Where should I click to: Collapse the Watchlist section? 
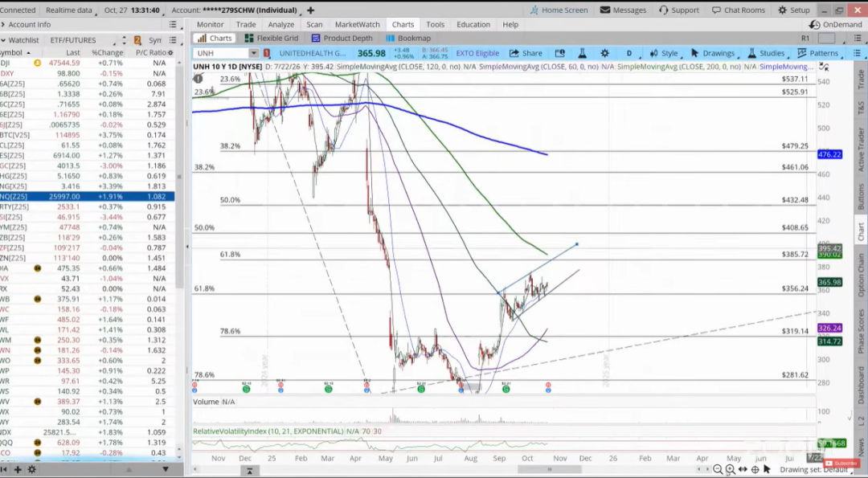coord(5,40)
